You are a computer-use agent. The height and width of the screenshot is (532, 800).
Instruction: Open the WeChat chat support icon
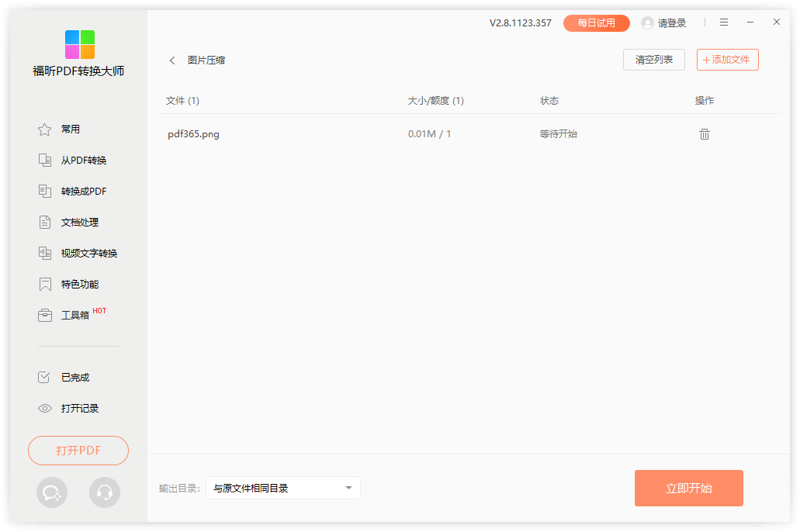[52, 492]
